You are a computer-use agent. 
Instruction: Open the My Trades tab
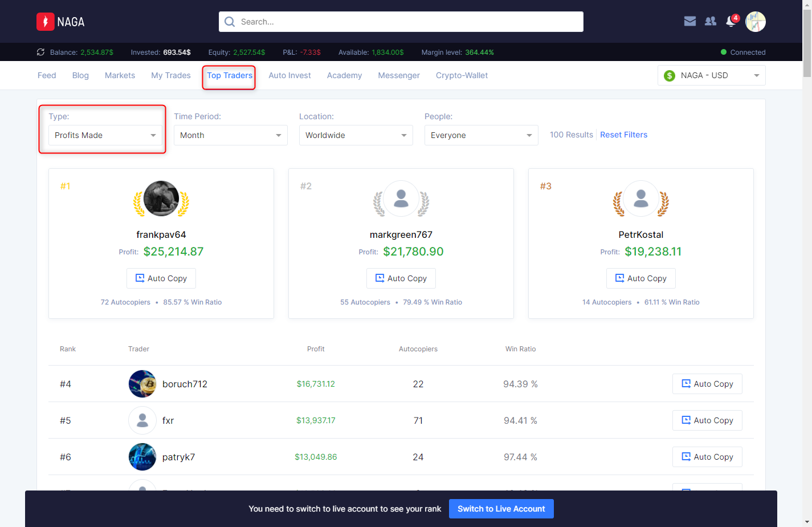tap(171, 75)
